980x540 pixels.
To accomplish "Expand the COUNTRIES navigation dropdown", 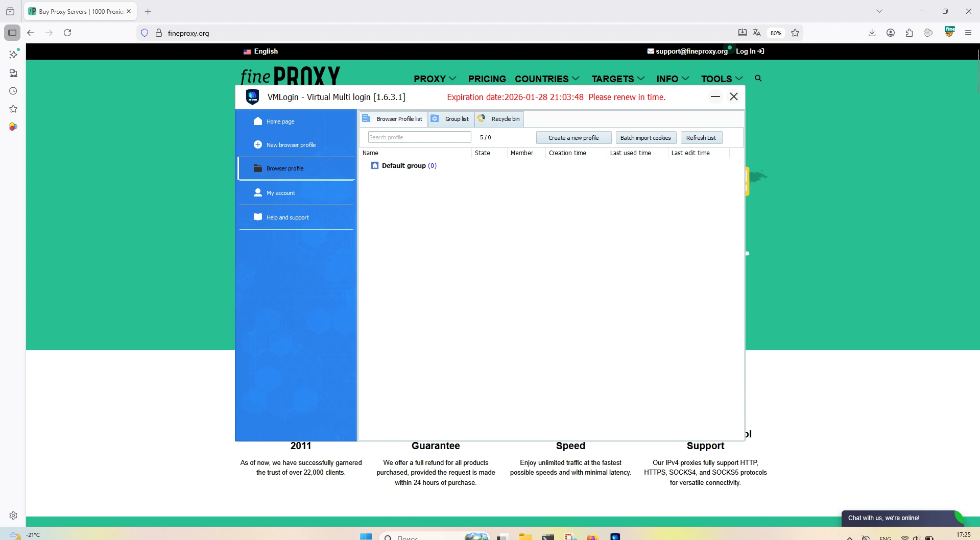I will pos(547,79).
